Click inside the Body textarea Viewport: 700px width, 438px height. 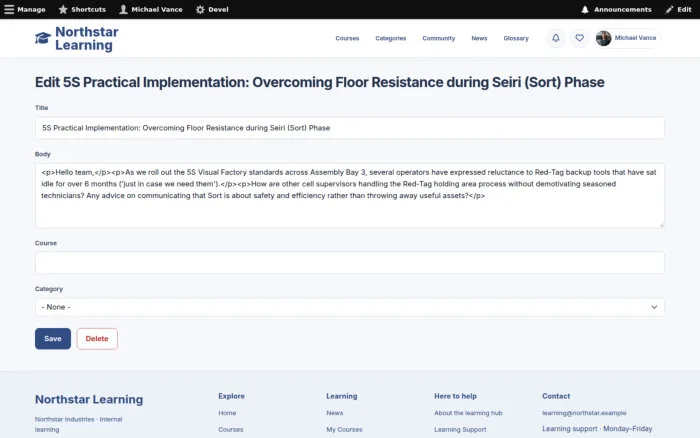(350, 196)
